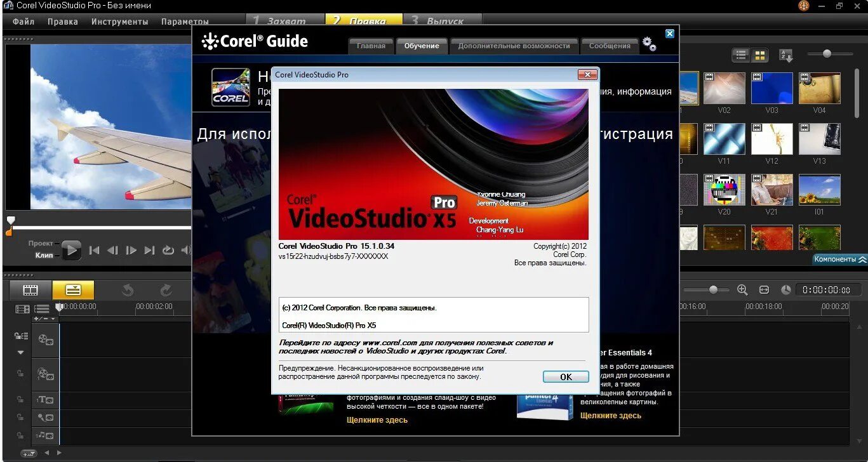Click the Undo arrow in the timeline toolbar
The height and width of the screenshot is (462, 868).
coord(128,290)
